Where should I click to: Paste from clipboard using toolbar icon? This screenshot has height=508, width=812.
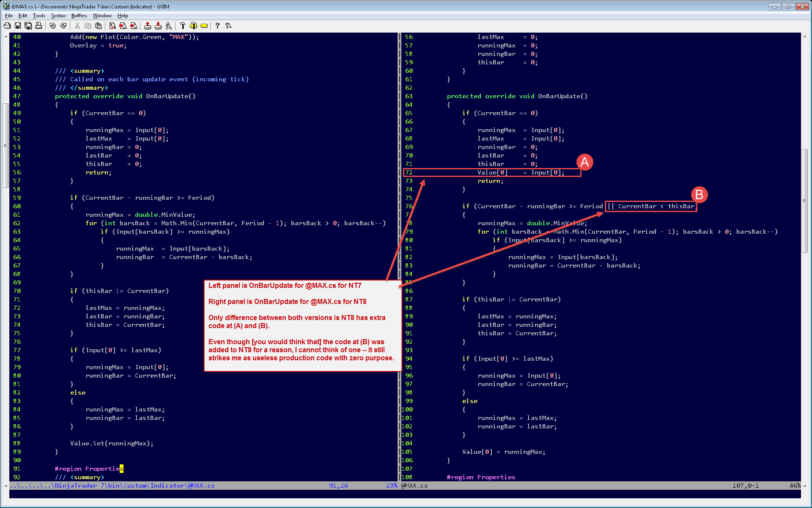point(98,26)
